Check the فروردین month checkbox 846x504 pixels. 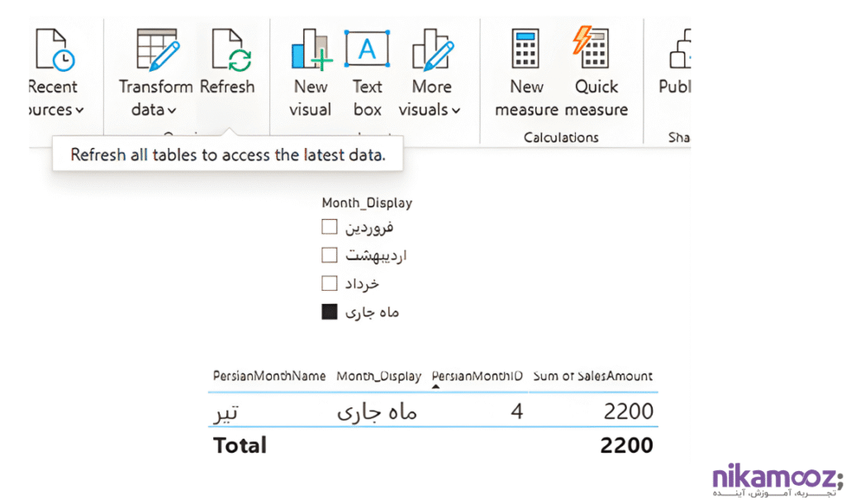pyautogui.click(x=330, y=226)
